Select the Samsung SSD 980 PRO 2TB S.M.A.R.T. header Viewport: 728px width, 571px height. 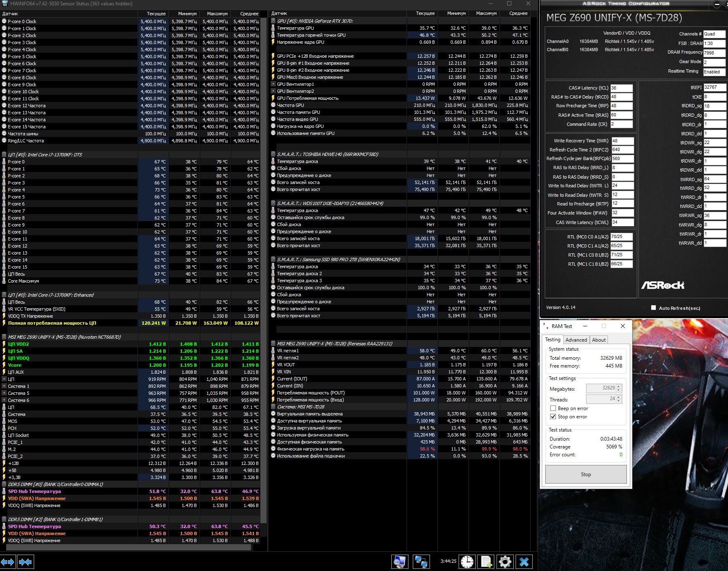point(338,260)
